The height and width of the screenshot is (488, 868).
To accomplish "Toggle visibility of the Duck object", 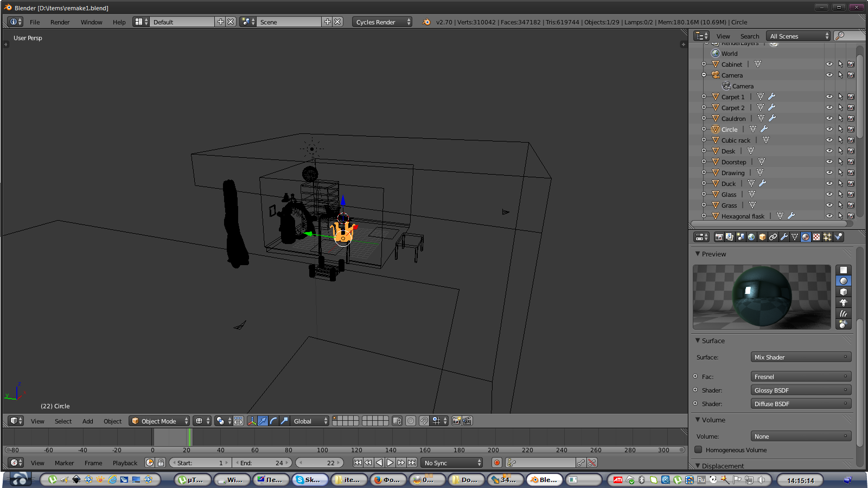I will pos(829,183).
